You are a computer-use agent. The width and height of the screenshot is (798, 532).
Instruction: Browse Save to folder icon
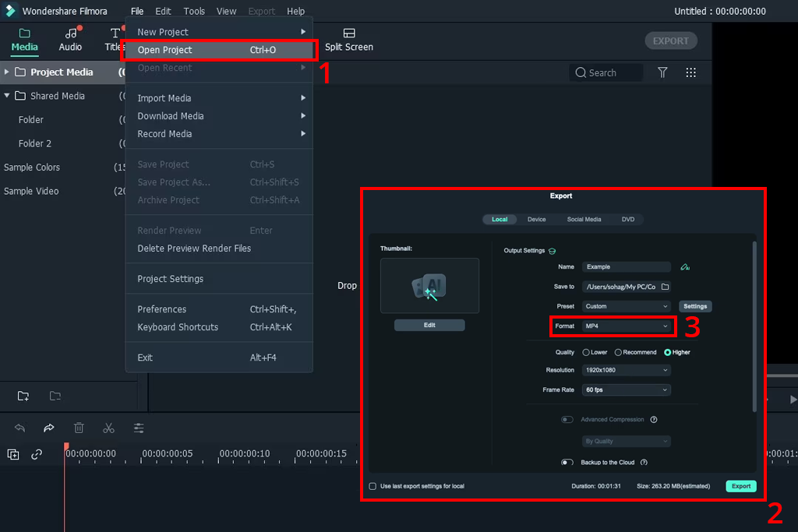click(666, 287)
